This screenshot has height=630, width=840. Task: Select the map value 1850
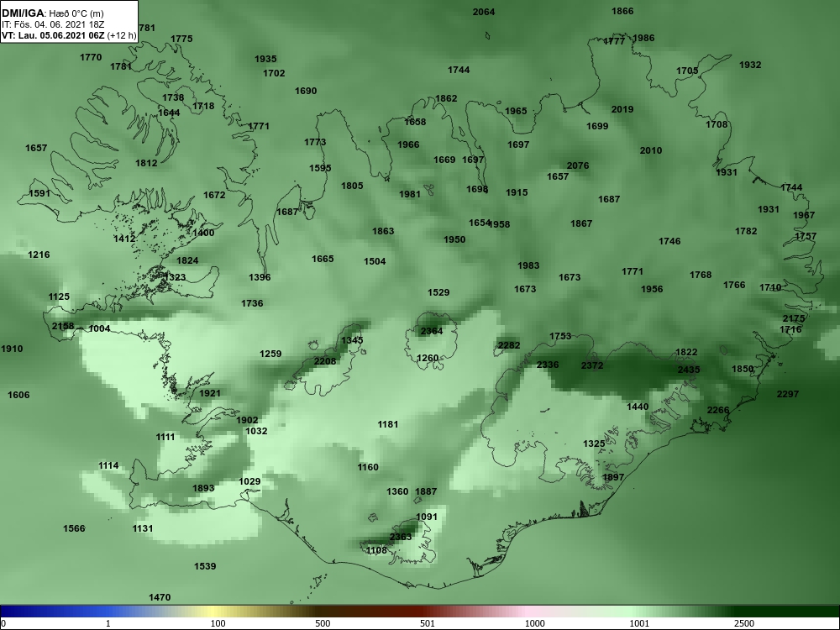(x=743, y=369)
